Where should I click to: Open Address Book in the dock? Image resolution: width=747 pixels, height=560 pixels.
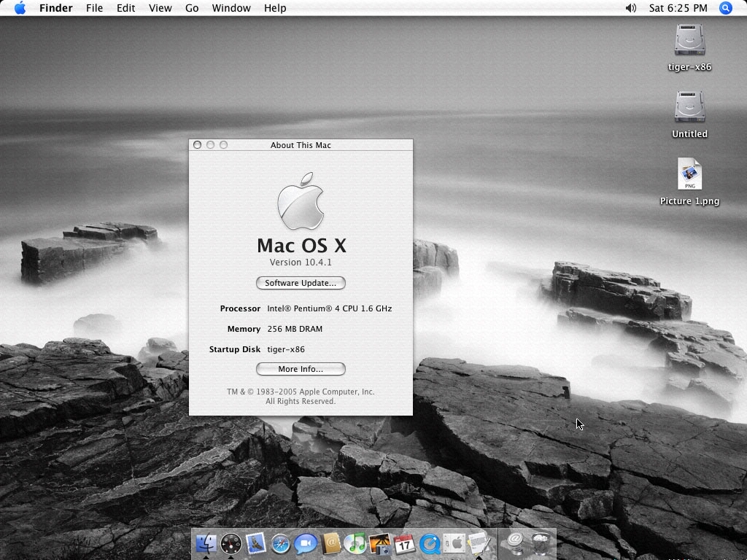(x=330, y=544)
